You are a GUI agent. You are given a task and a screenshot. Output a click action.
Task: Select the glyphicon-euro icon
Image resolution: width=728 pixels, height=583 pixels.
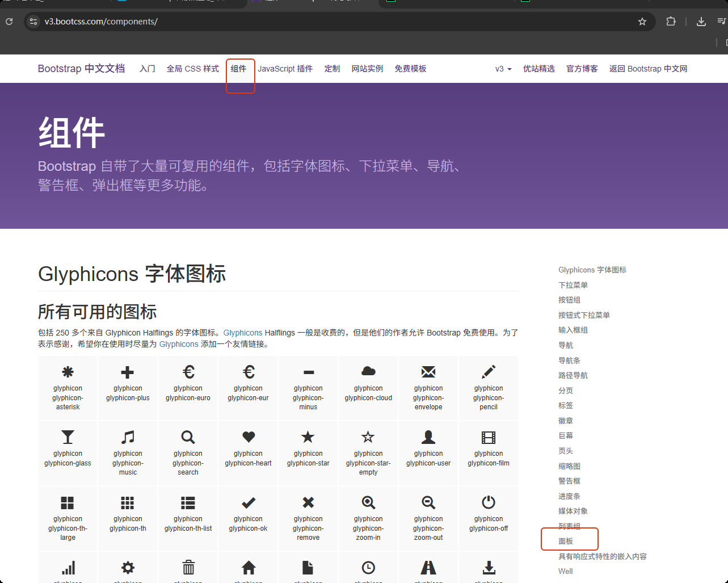(188, 372)
